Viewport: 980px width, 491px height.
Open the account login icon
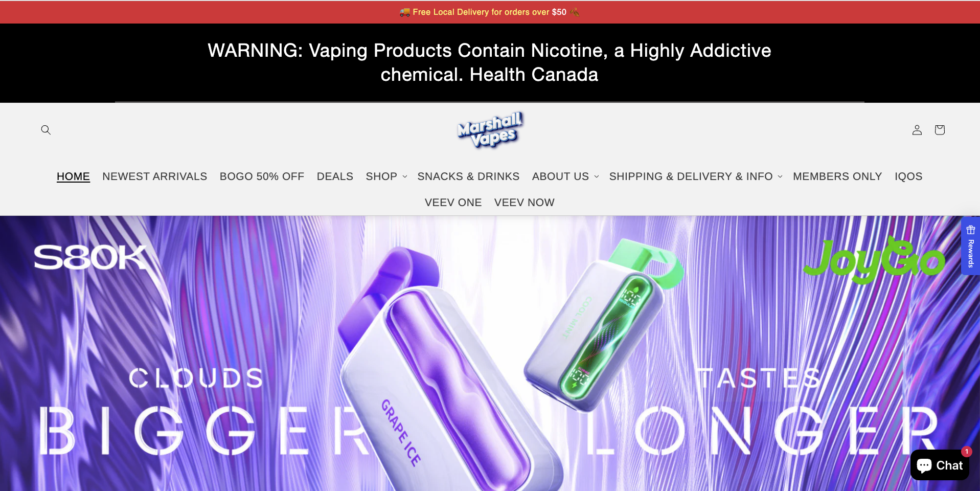[917, 130]
